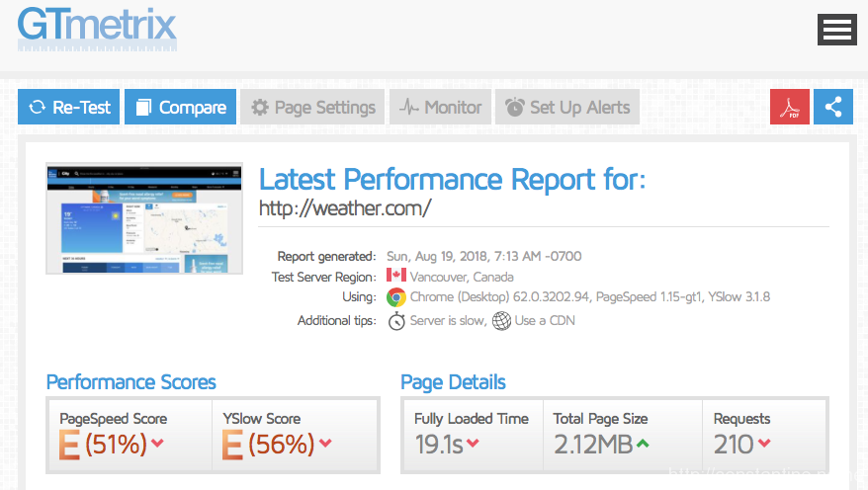The width and height of the screenshot is (868, 490).
Task: Click the 'Latest Performance Report for:' heading
Action: [x=452, y=180]
